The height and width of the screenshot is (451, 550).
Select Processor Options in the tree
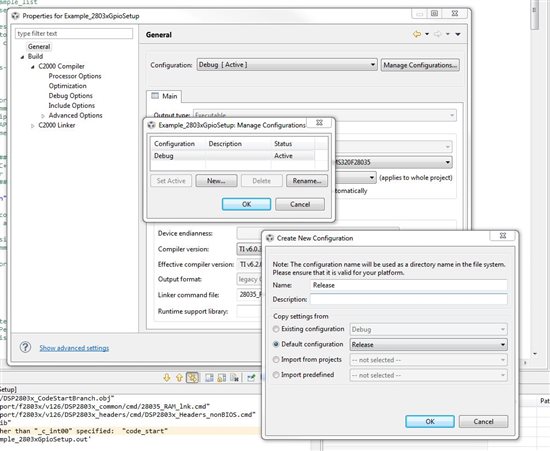pos(75,76)
